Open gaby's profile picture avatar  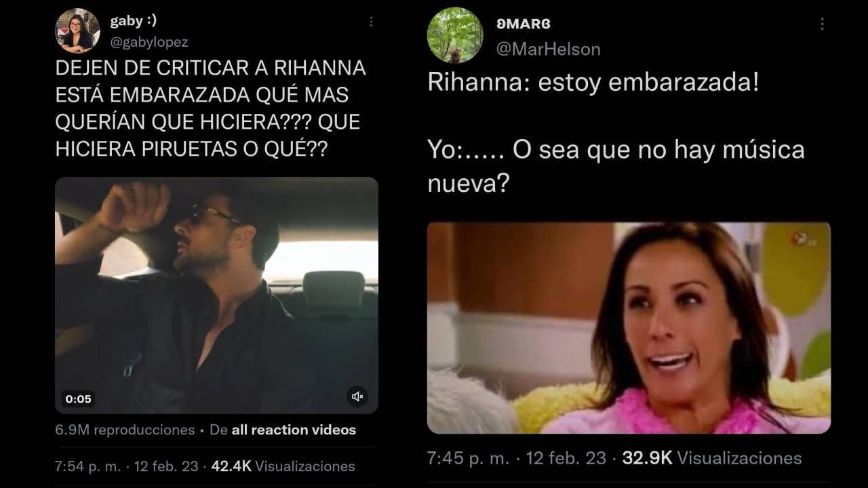tap(77, 30)
